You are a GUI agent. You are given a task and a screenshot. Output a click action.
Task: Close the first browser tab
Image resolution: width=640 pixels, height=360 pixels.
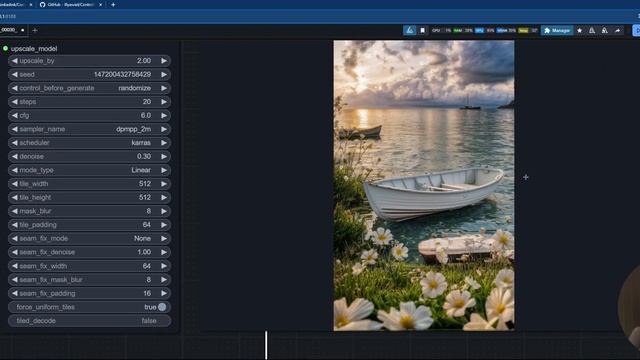(x=31, y=4)
